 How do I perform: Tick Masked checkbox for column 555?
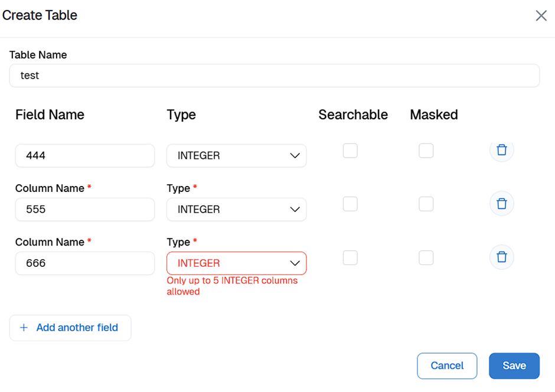pyautogui.click(x=426, y=204)
